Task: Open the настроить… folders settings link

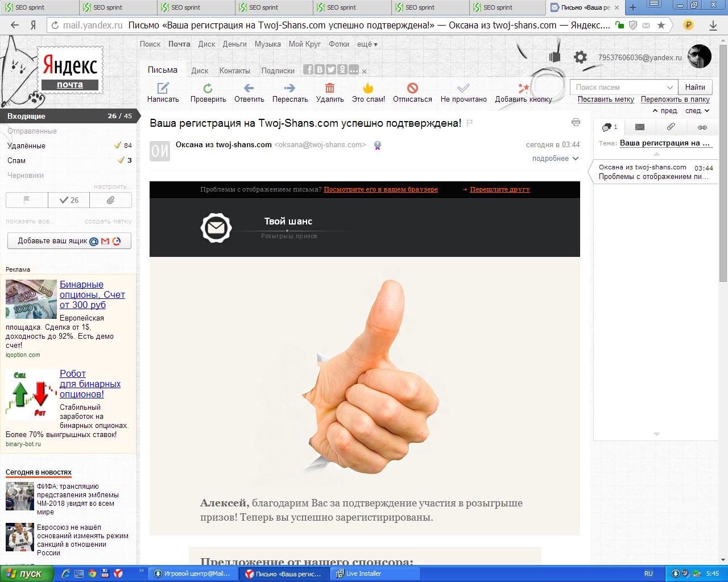Action: [x=113, y=186]
